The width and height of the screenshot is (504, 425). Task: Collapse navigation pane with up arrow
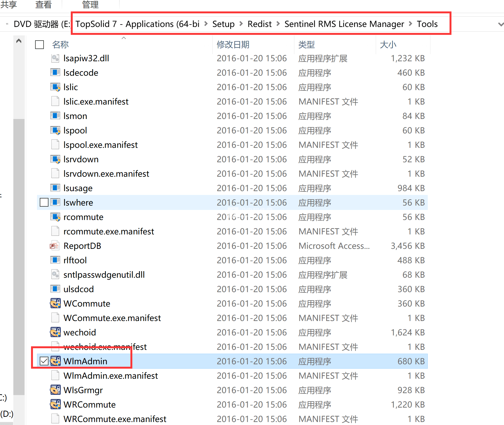pyautogui.click(x=19, y=41)
